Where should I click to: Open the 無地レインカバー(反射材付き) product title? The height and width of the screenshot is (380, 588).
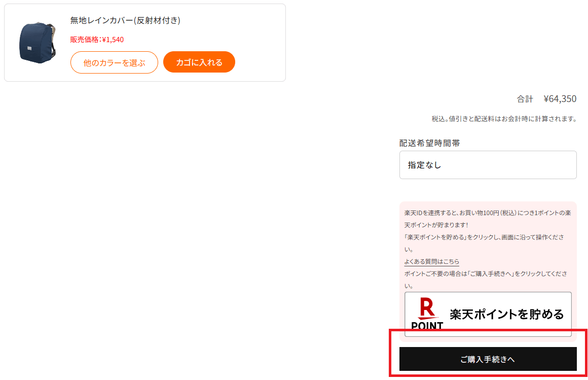[x=125, y=20]
